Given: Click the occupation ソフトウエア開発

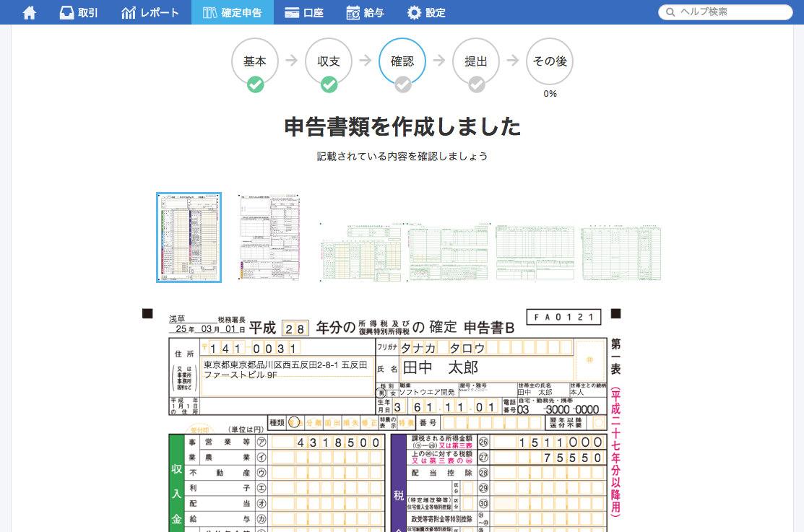Looking at the screenshot, I should 427,392.
